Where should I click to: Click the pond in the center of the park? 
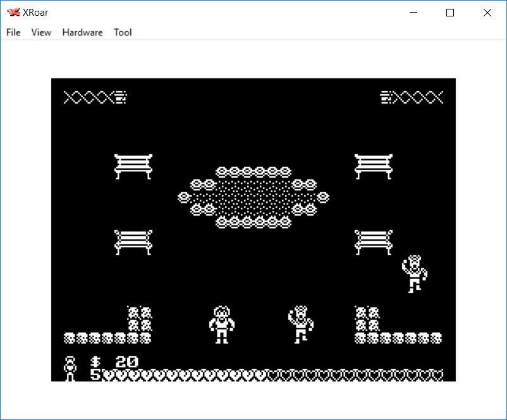tap(253, 197)
